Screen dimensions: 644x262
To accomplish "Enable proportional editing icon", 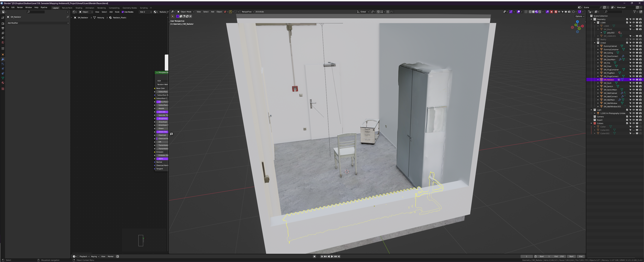I will click(x=388, y=12).
